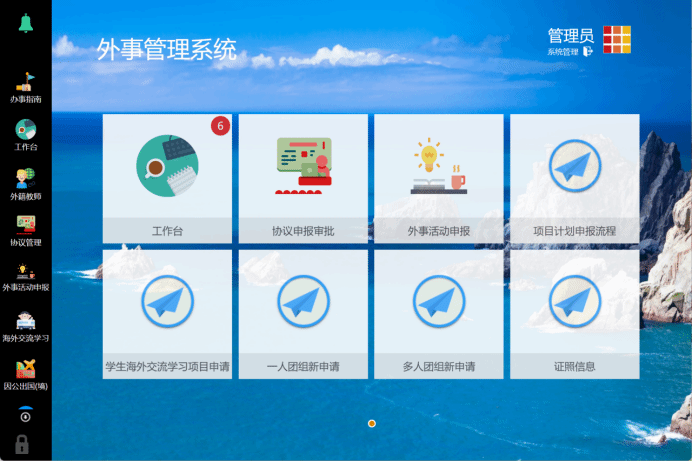
Task: Open the 多人团组新申请 tile
Action: (439, 314)
